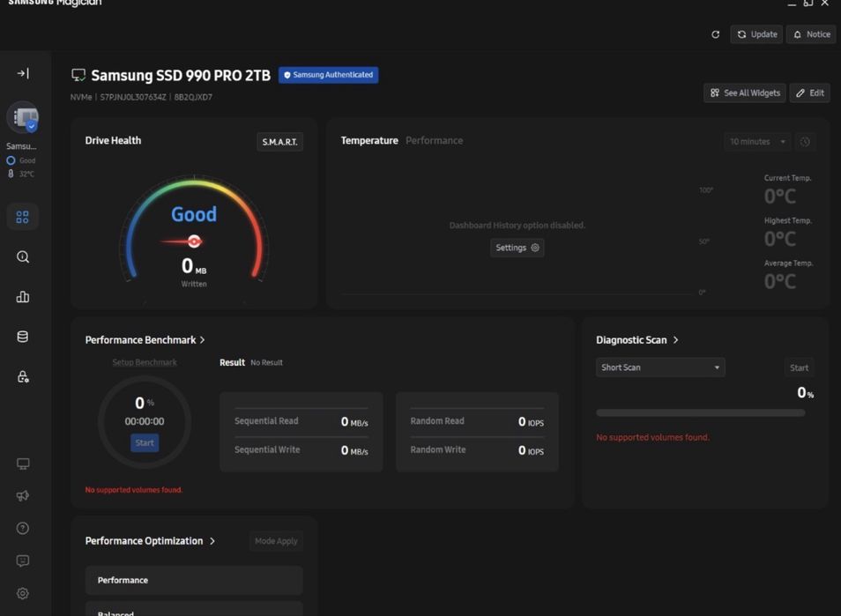Select the Samsung drive thumbnail in sidebar
Image resolution: width=841 pixels, height=616 pixels.
(23, 117)
